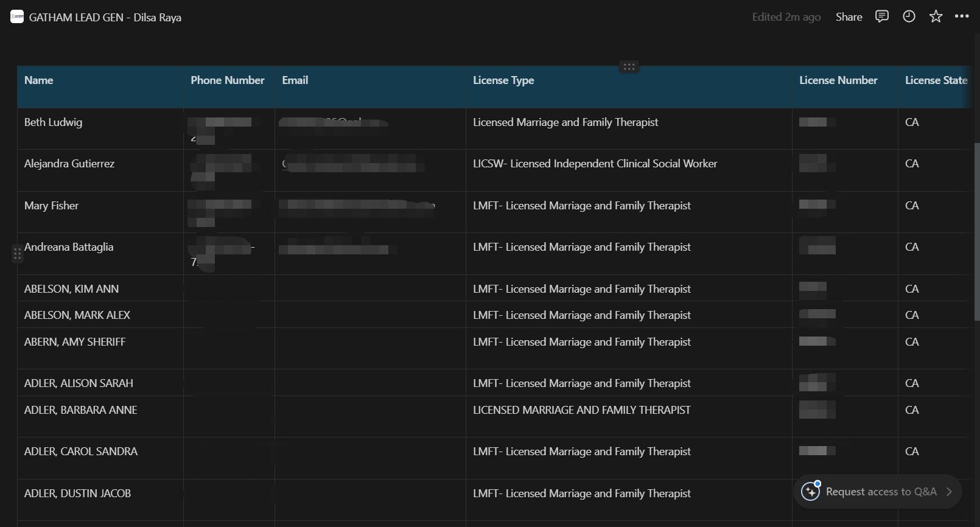Select the Alejandra Gutierrez name cell
The width and height of the screenshot is (980, 527).
pos(100,171)
